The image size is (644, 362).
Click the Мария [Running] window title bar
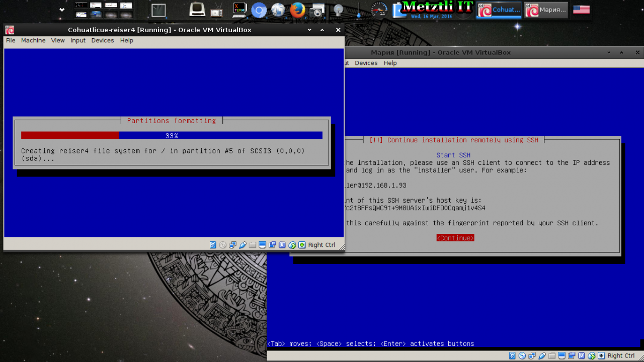click(440, 52)
